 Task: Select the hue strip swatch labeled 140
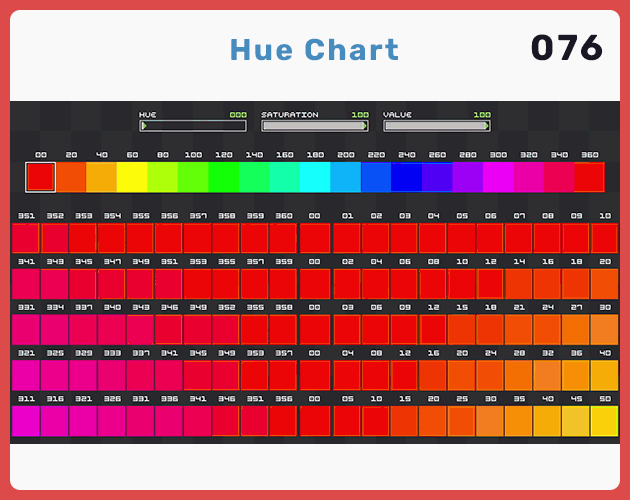pos(254,177)
